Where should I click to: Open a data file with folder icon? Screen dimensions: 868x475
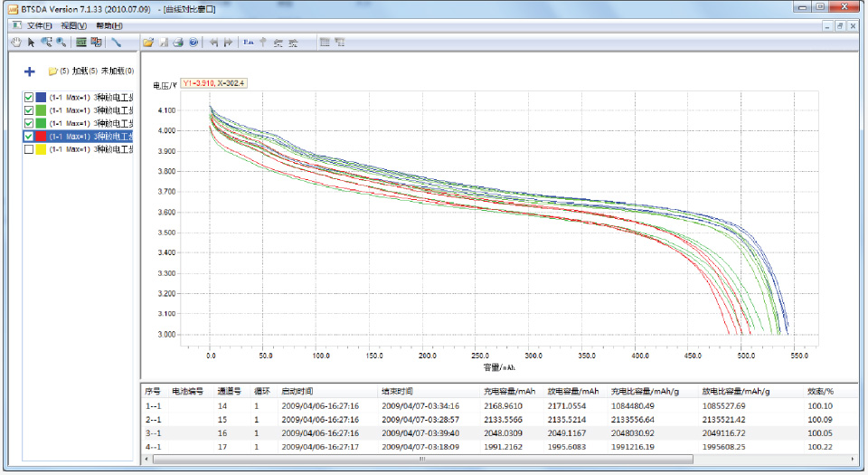(148, 43)
